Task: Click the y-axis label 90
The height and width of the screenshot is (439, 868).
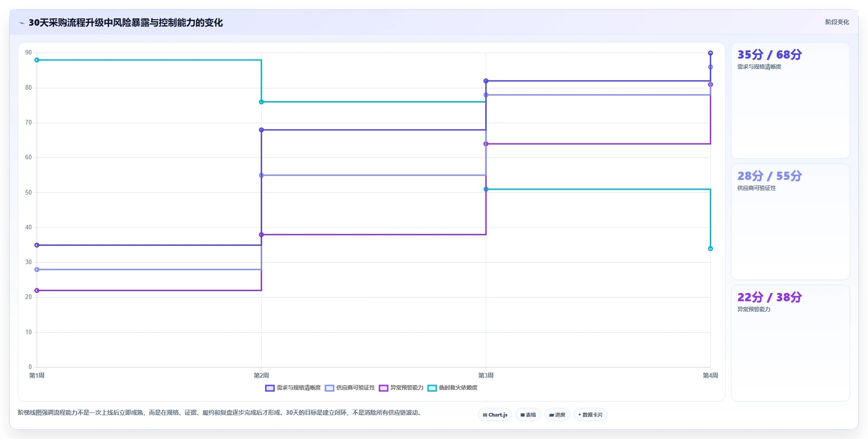Action: click(x=28, y=53)
